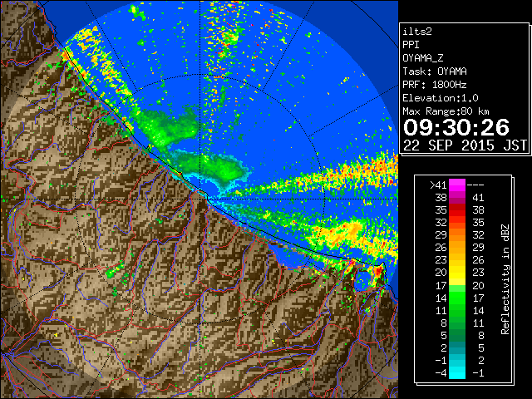Pick the cyan swatch beside '-4'
Screen dimensions: 532x399
pyautogui.click(x=457, y=372)
